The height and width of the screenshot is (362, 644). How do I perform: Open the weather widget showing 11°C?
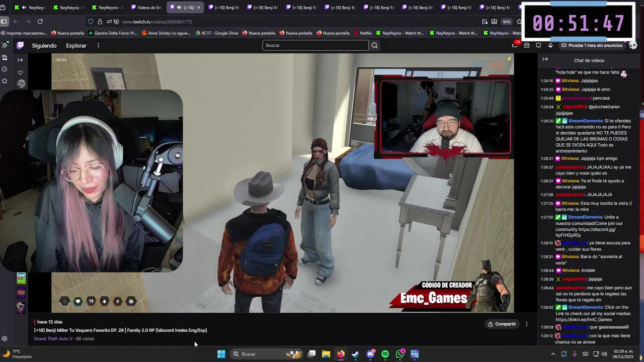(x=17, y=354)
